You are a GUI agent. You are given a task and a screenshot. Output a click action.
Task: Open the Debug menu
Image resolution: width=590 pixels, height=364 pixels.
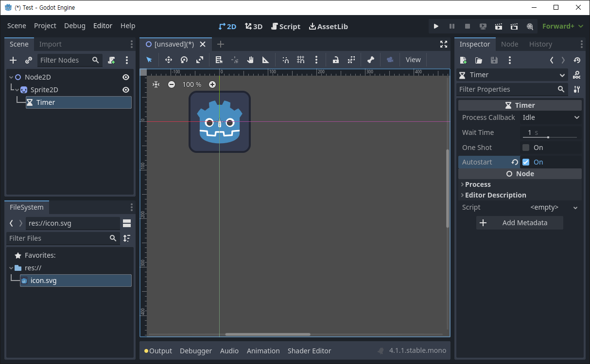tap(75, 26)
